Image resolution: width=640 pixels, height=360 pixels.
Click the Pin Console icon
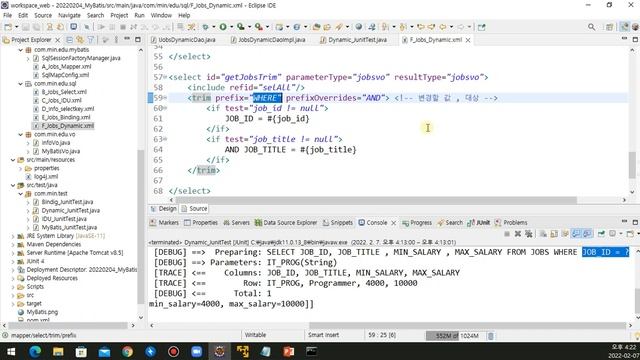[601, 233]
